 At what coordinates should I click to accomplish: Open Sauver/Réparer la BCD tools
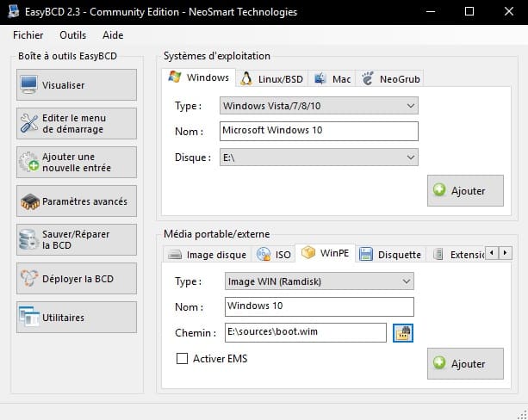77,239
